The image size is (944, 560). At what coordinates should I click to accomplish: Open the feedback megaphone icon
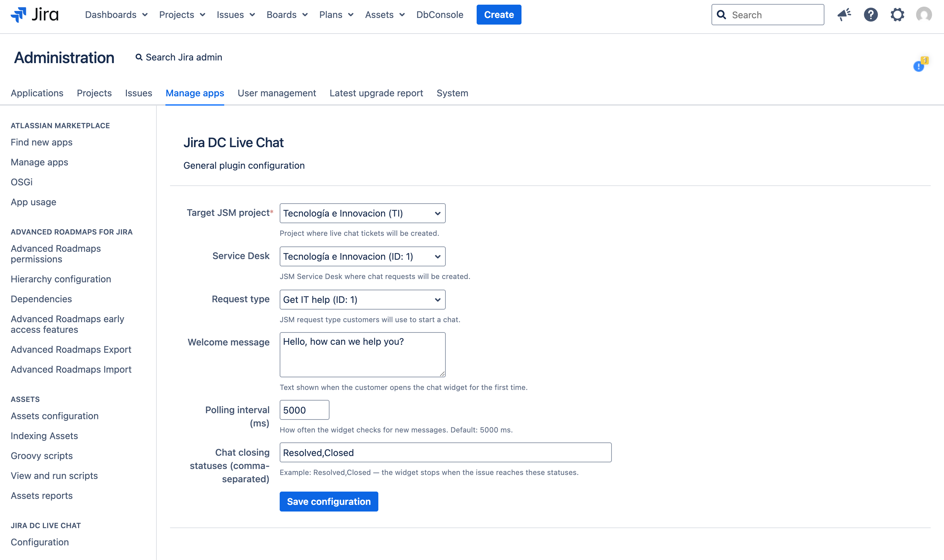pos(844,15)
